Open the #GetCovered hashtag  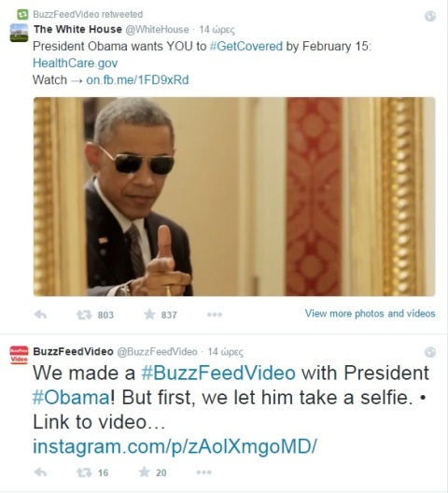point(245,47)
